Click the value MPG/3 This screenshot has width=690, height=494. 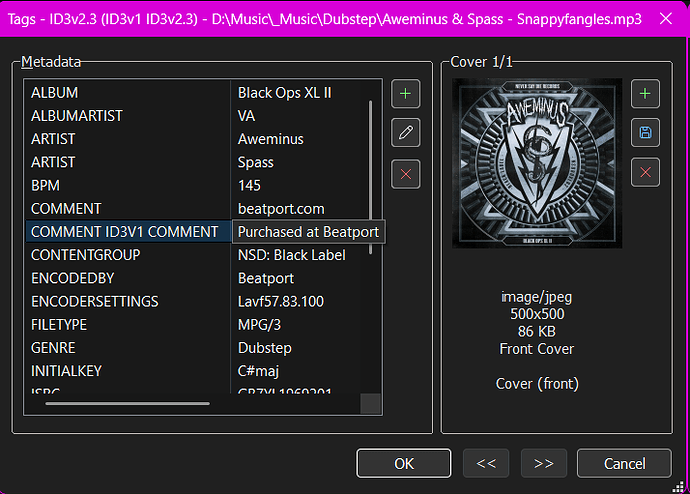[x=259, y=325]
